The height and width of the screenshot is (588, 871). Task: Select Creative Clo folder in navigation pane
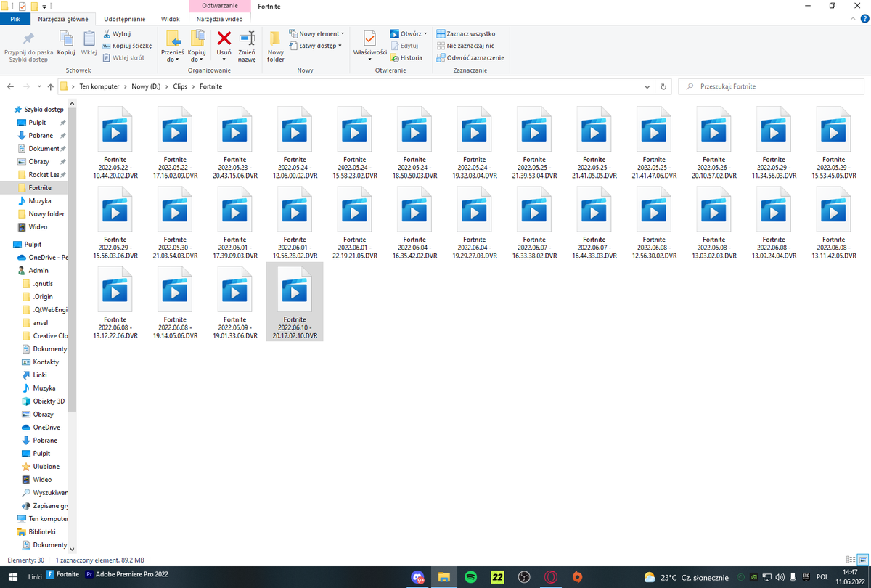[44, 335]
